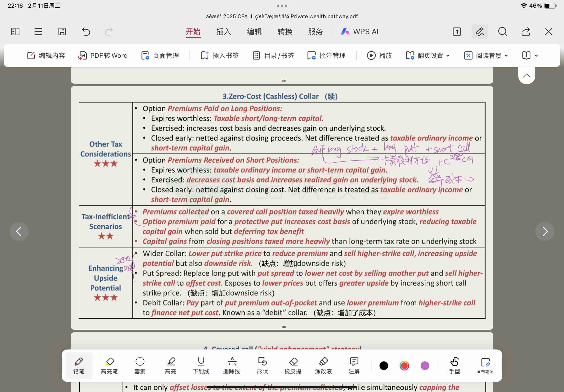
Task: Click 'Tax-Inefficient Scenarios' table cell
Action: (x=106, y=226)
